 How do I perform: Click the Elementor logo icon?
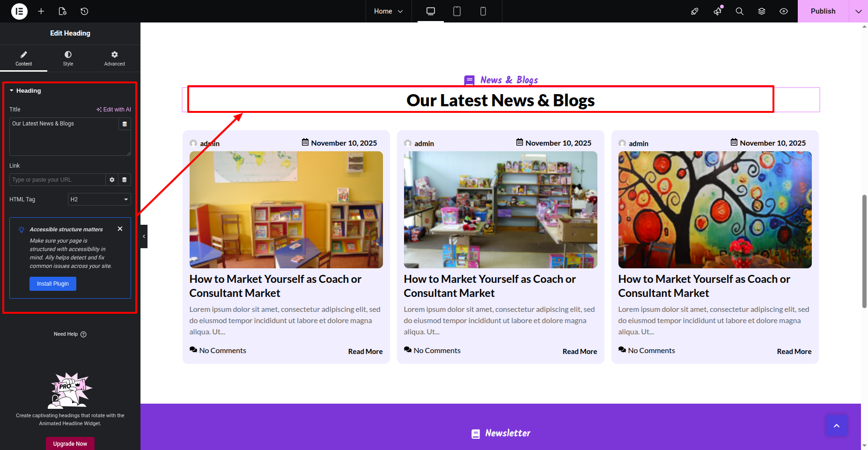[19, 11]
